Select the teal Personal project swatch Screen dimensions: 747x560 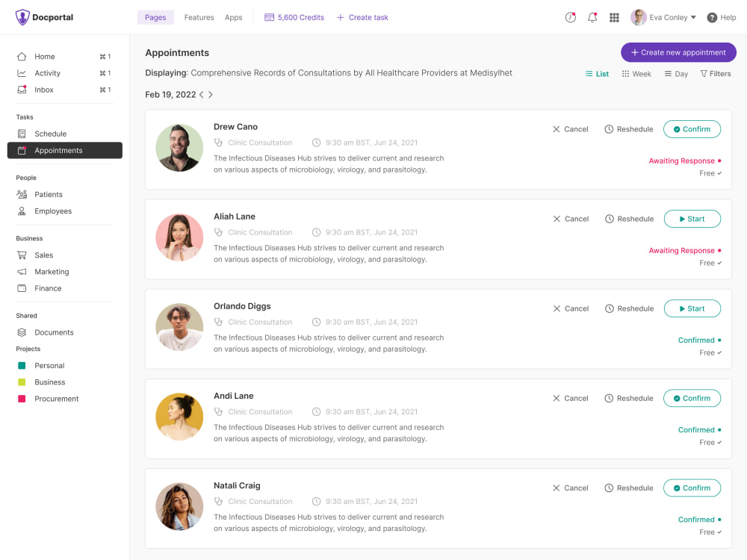click(x=22, y=366)
